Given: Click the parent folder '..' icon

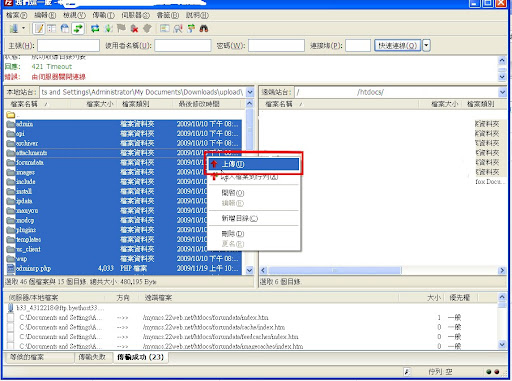Looking at the screenshot, I should click(11, 115).
